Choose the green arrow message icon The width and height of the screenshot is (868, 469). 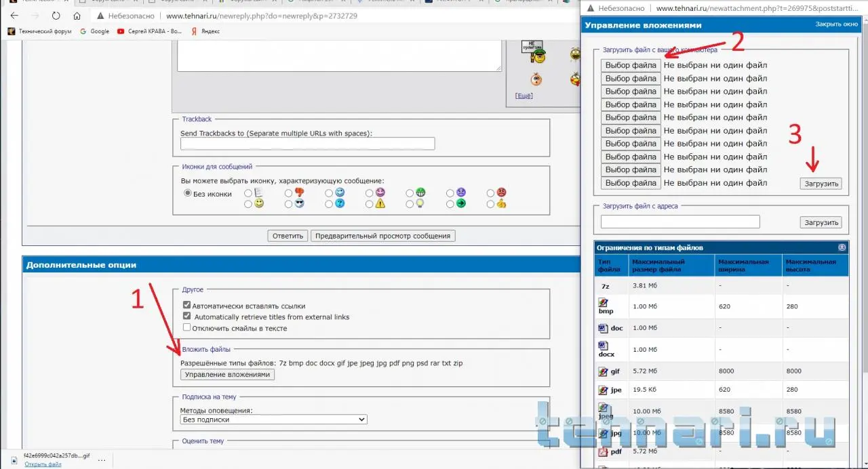pyautogui.click(x=461, y=203)
